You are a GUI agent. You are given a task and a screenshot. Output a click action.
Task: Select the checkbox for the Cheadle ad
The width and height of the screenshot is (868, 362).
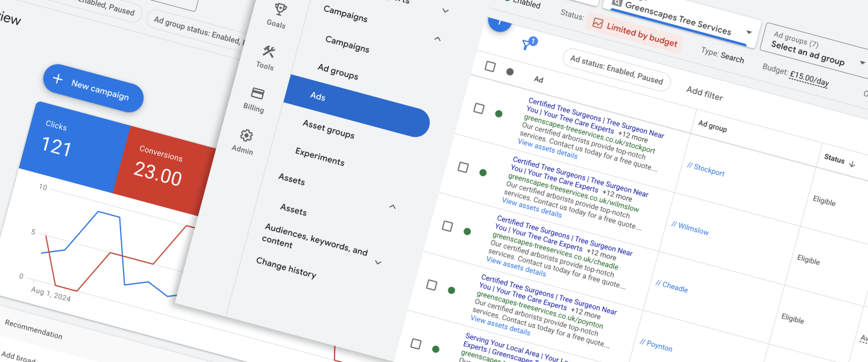pos(447,226)
